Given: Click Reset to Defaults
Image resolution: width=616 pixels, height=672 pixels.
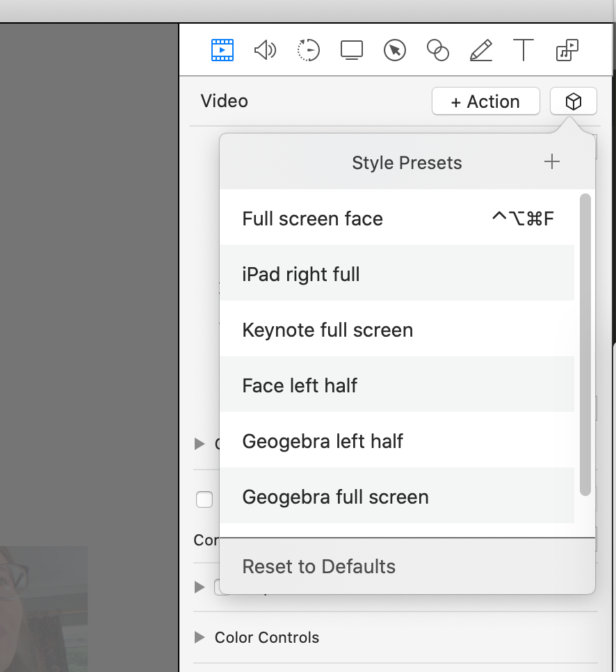Looking at the screenshot, I should (318, 566).
